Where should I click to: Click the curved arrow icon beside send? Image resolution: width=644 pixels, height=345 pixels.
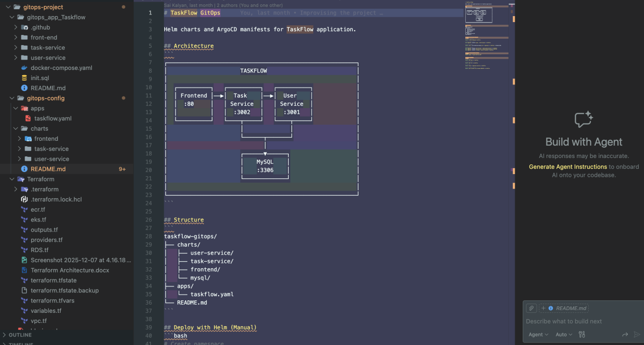[x=625, y=334]
